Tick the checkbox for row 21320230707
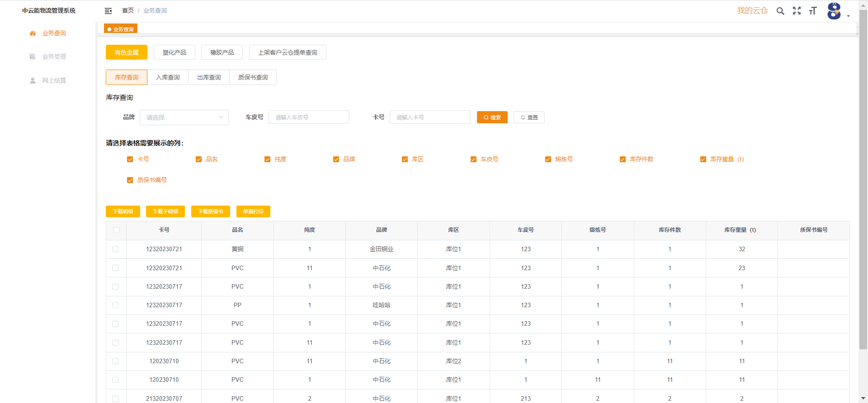The width and height of the screenshot is (868, 403). (x=116, y=399)
